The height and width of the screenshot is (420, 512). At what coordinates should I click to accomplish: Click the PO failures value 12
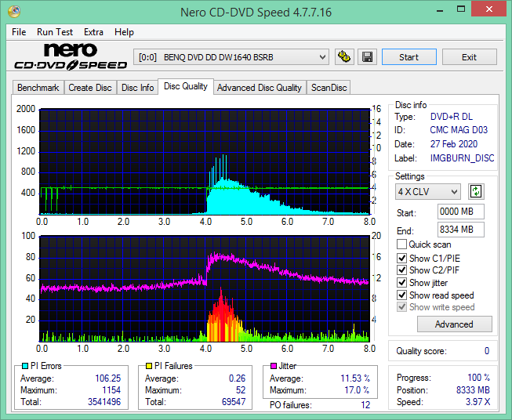[365, 405]
